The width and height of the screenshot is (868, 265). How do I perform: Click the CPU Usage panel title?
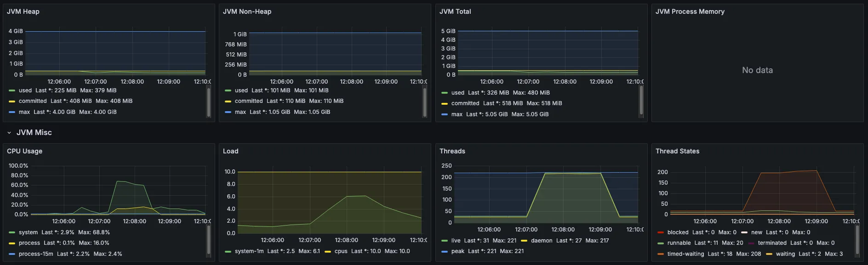(24, 151)
